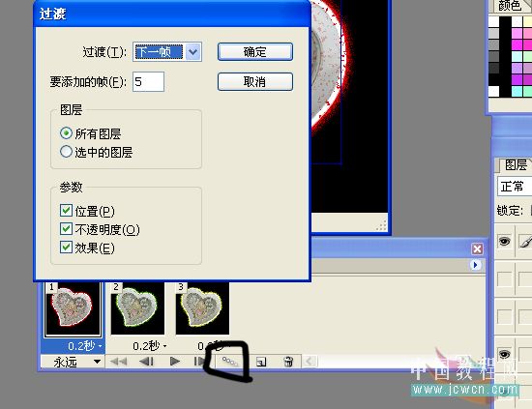Toggle the top layer's eye visibility icon
Viewport: 532px width, 409px height.
coord(505,242)
